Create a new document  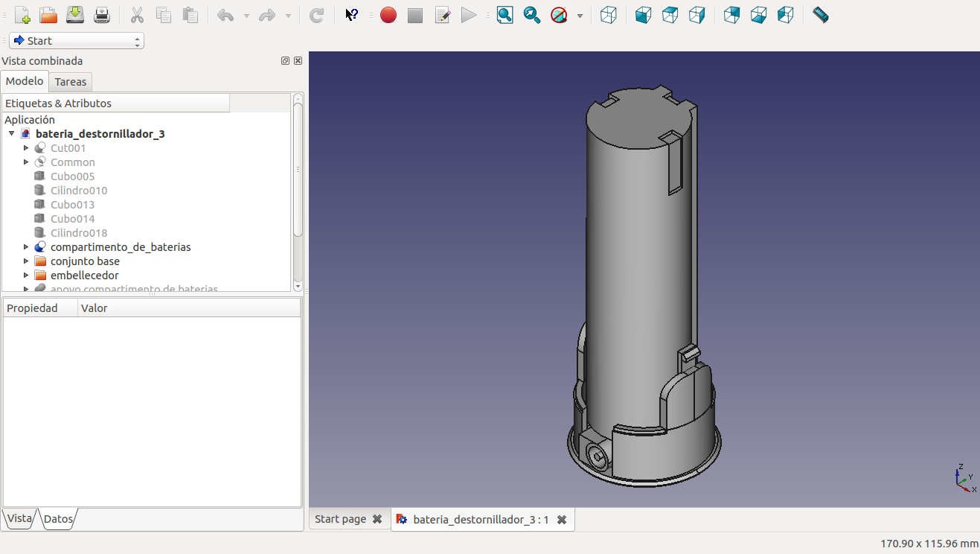point(22,15)
